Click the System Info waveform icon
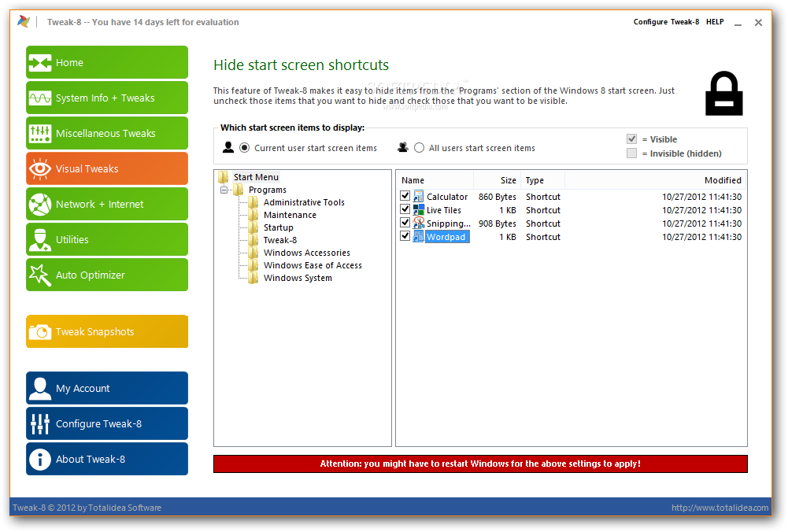 40,98
